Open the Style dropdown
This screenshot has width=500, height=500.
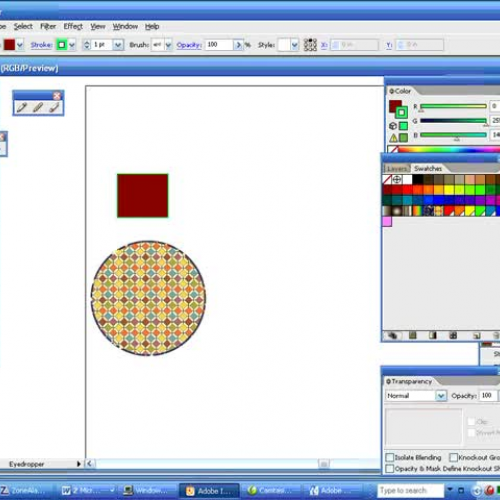click(x=295, y=45)
